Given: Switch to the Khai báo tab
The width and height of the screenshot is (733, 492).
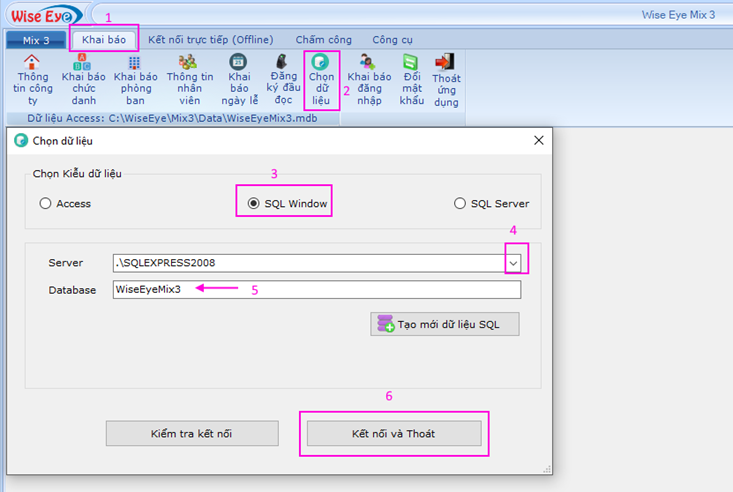Looking at the screenshot, I should [105, 39].
